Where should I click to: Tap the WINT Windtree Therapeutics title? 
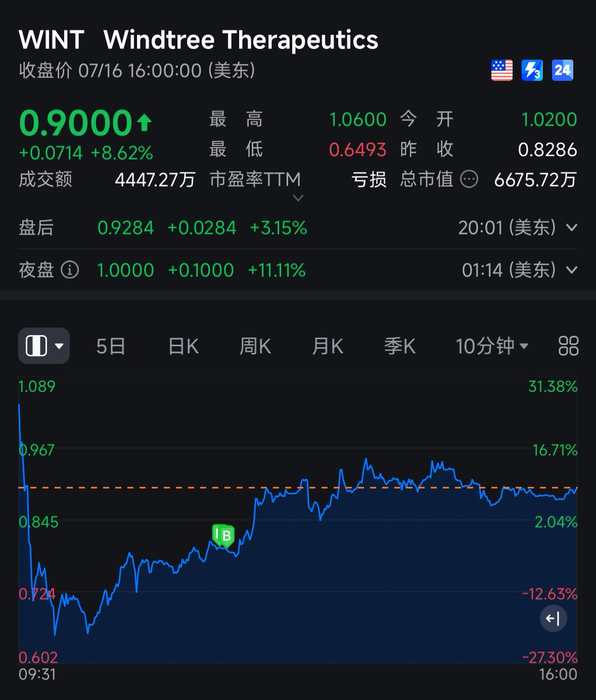[198, 40]
